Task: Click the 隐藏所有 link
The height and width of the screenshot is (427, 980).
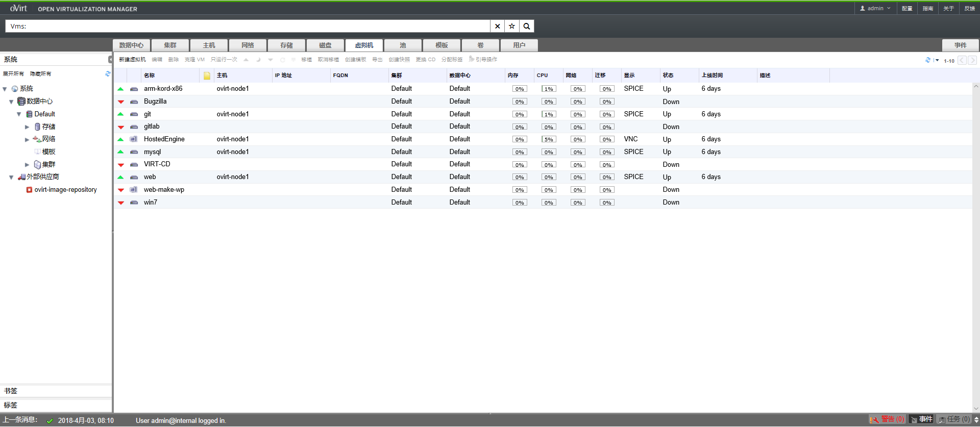Action: click(x=40, y=74)
